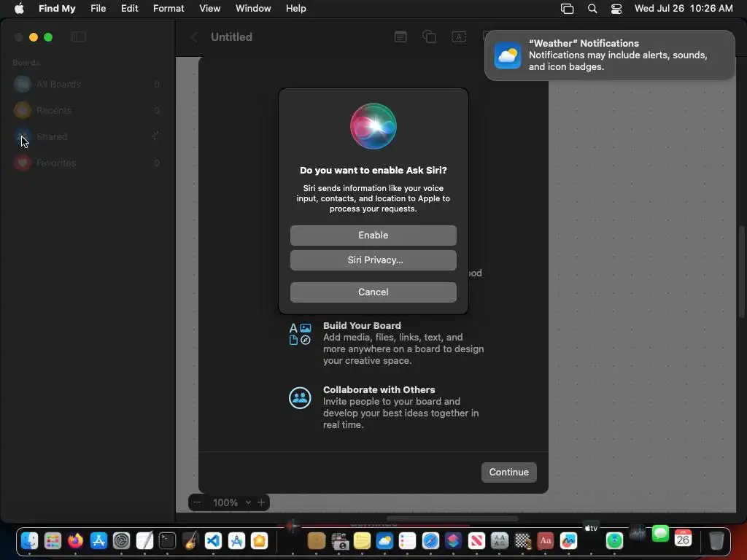Viewport: 747px width, 560px height.
Task: Select All Boards in the sidebar
Action: coord(87,85)
